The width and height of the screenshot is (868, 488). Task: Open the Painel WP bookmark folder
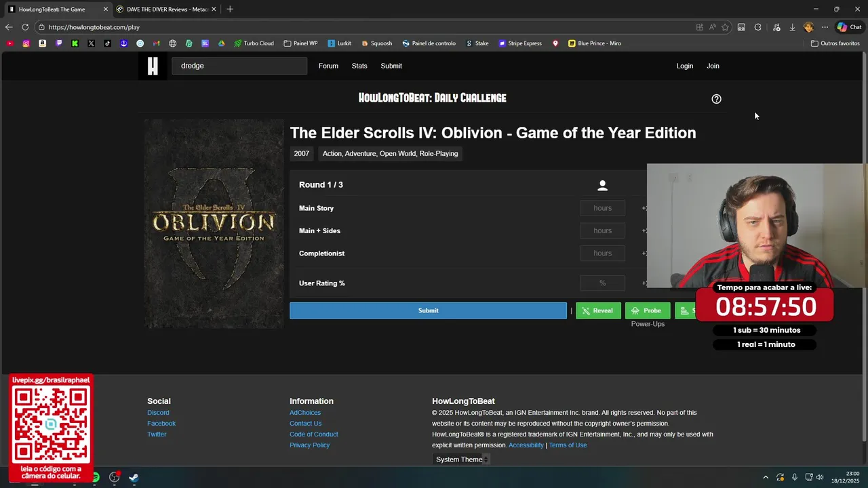coord(300,43)
